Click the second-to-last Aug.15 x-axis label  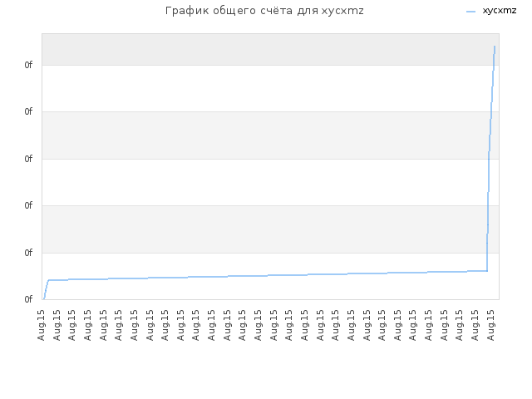475,325
